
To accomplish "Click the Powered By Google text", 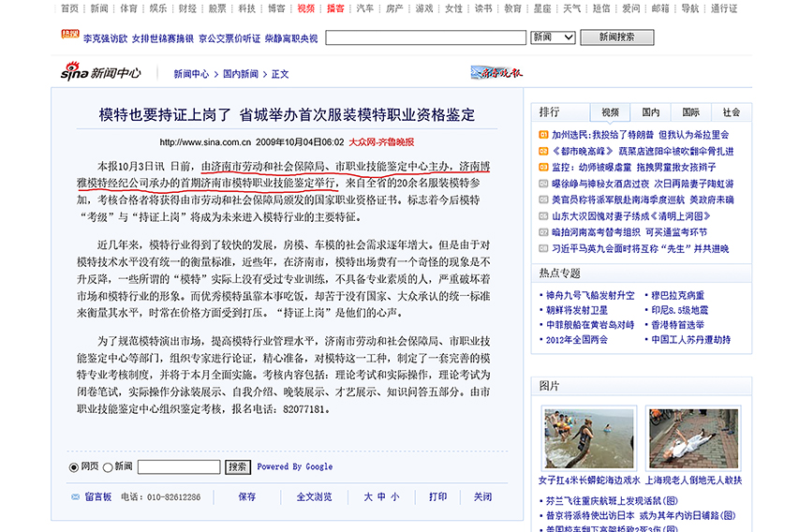I will (x=294, y=466).
